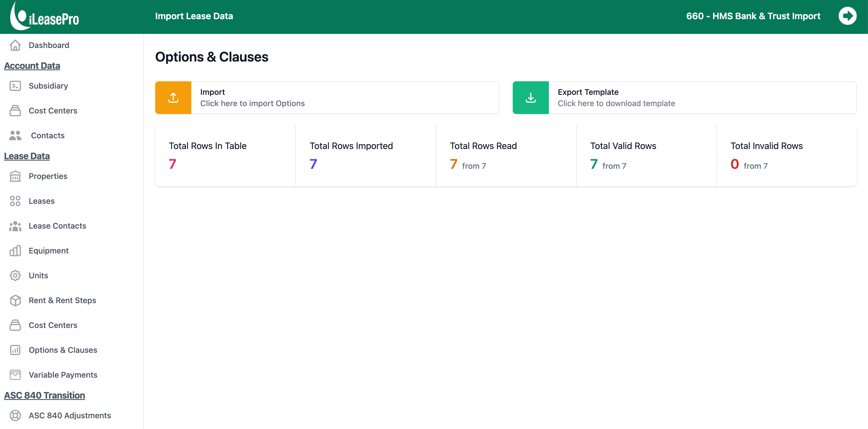Screen dimensions: 868x429
Task: Click here to import Options
Action: [x=252, y=104]
